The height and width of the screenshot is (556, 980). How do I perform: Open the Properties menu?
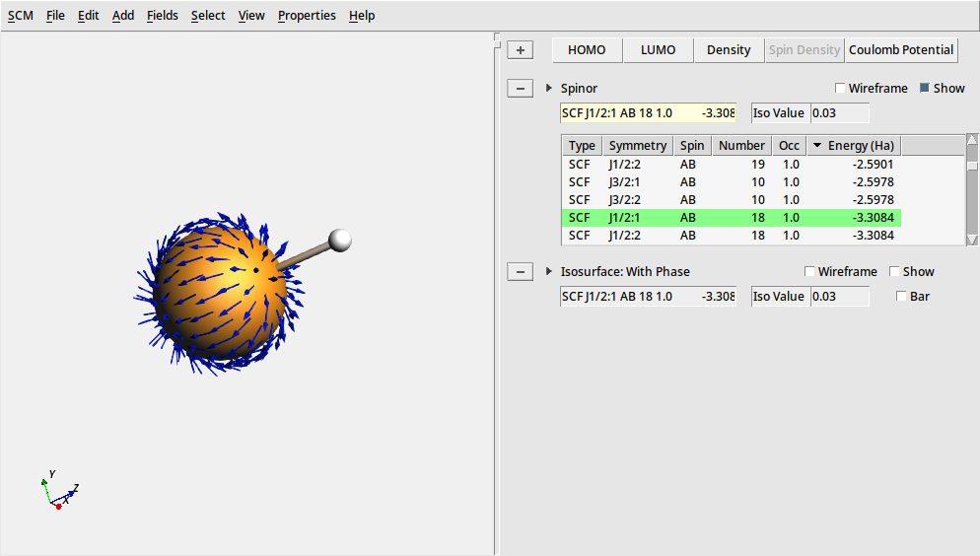coord(307,16)
